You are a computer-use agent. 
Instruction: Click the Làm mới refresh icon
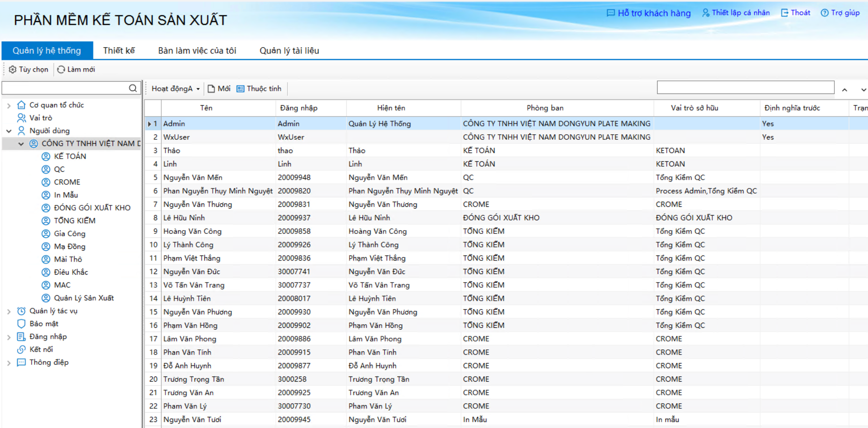pos(61,69)
